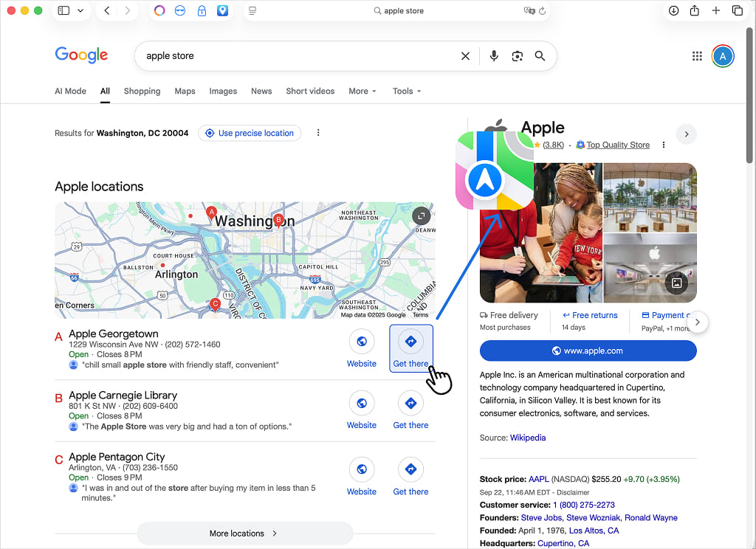756x549 pixels.
Task: Expand the Tools dropdown
Action: (x=407, y=91)
